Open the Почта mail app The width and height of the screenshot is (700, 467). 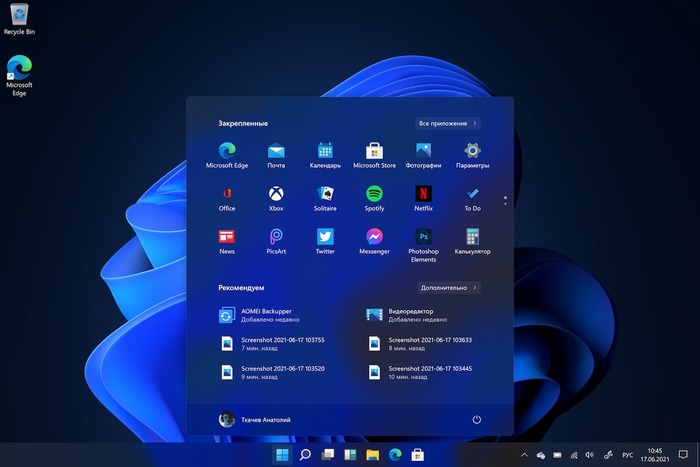276,155
